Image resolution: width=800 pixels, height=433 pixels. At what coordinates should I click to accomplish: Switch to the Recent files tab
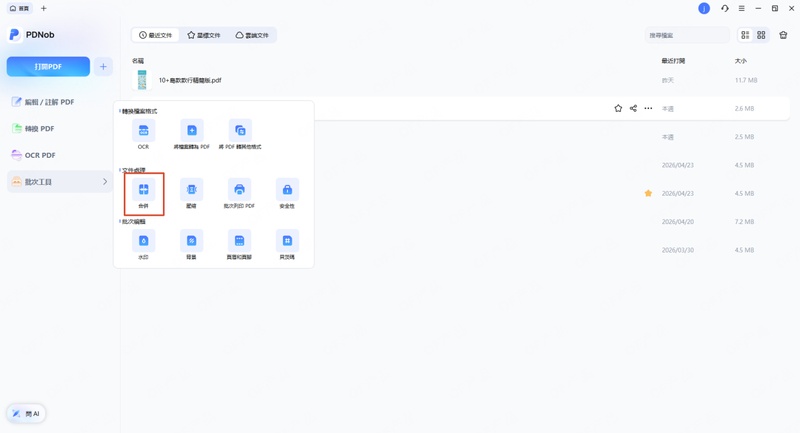pos(156,35)
